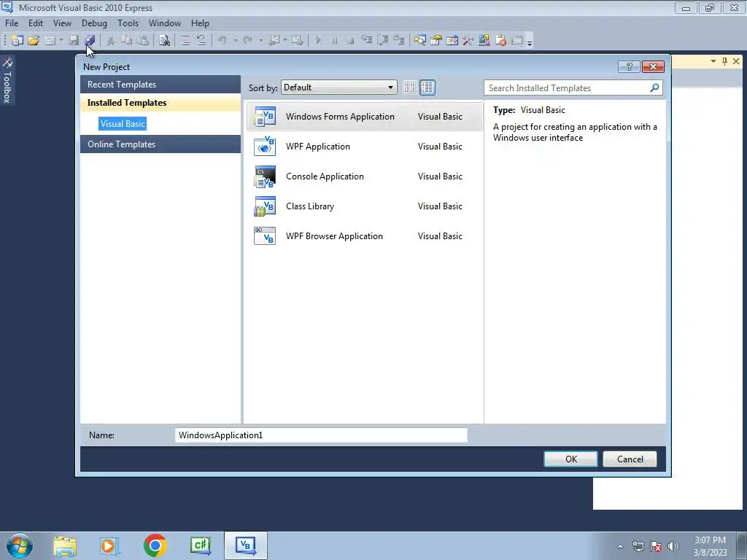Open Google Chrome from the taskbar

[155, 545]
